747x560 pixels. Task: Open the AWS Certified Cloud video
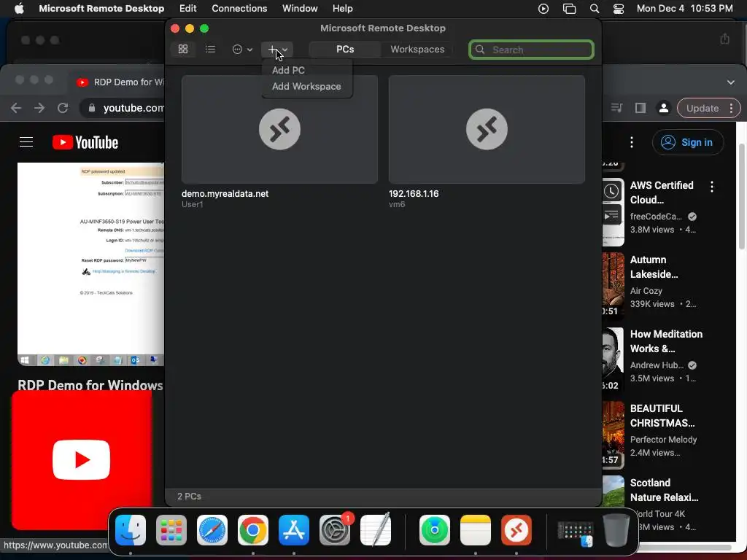click(661, 192)
